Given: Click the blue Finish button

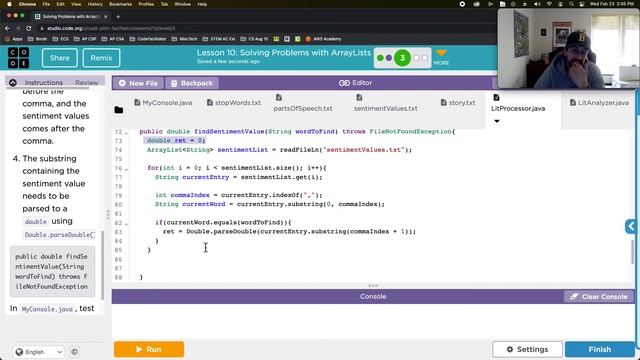Looking at the screenshot, I should coord(600,349).
